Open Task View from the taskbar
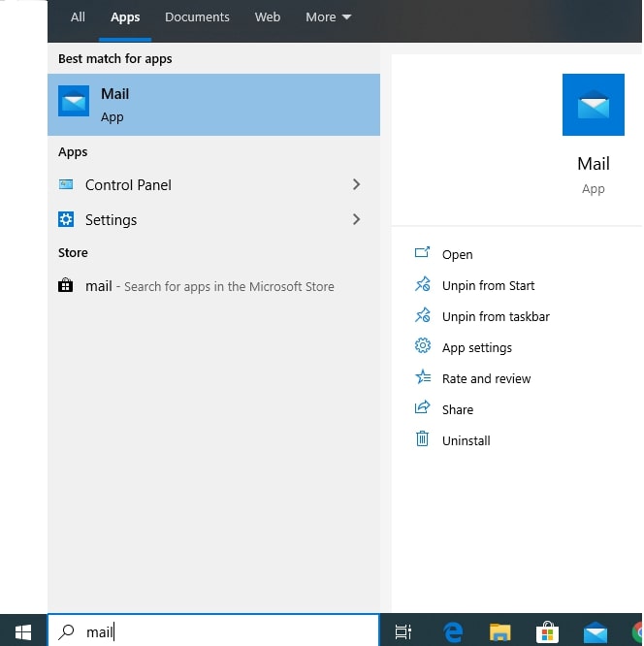 click(403, 632)
